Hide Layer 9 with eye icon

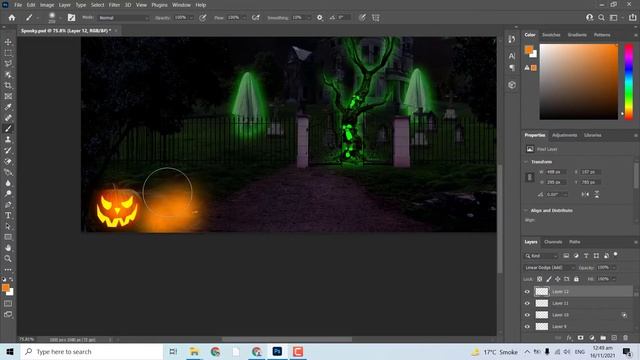point(527,327)
